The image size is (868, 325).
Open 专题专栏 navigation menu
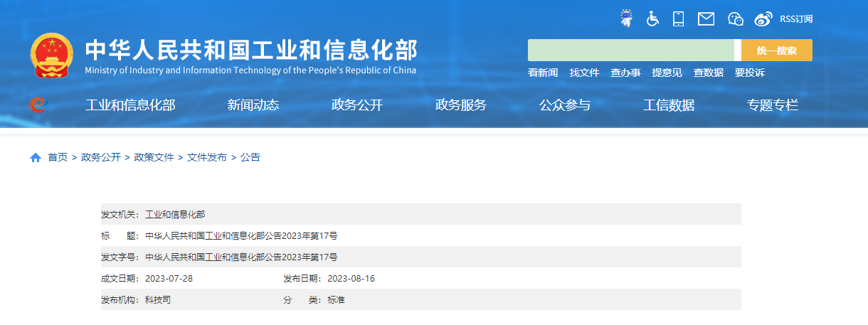click(x=773, y=105)
